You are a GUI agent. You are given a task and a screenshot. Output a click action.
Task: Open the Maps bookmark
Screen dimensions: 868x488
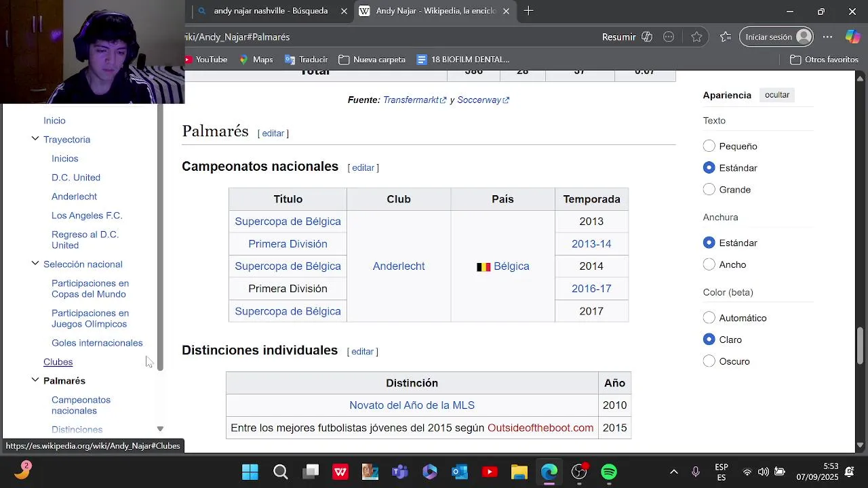(256, 60)
